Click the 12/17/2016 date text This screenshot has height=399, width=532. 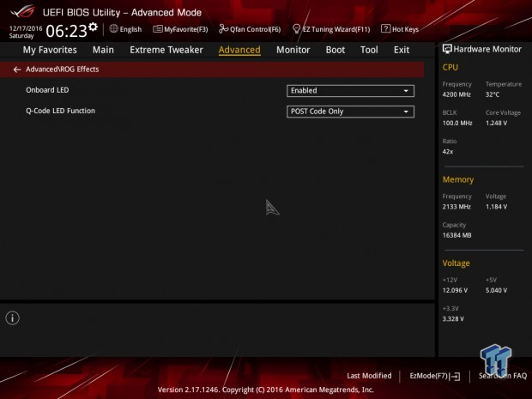click(x=26, y=28)
